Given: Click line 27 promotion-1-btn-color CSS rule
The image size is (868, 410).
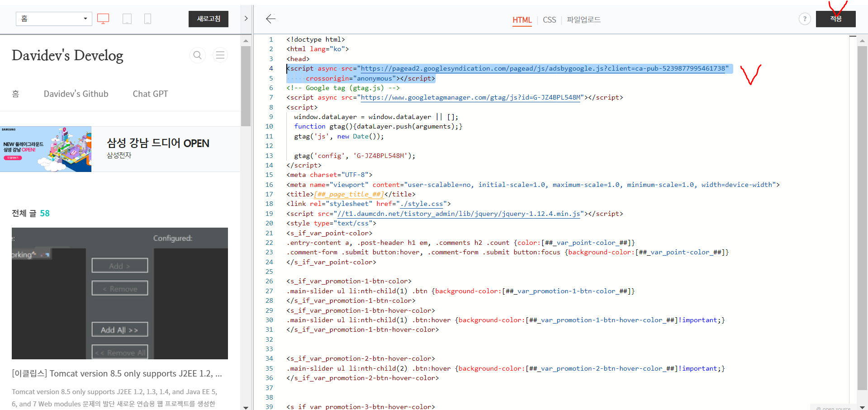Looking at the screenshot, I should pyautogui.click(x=460, y=291).
